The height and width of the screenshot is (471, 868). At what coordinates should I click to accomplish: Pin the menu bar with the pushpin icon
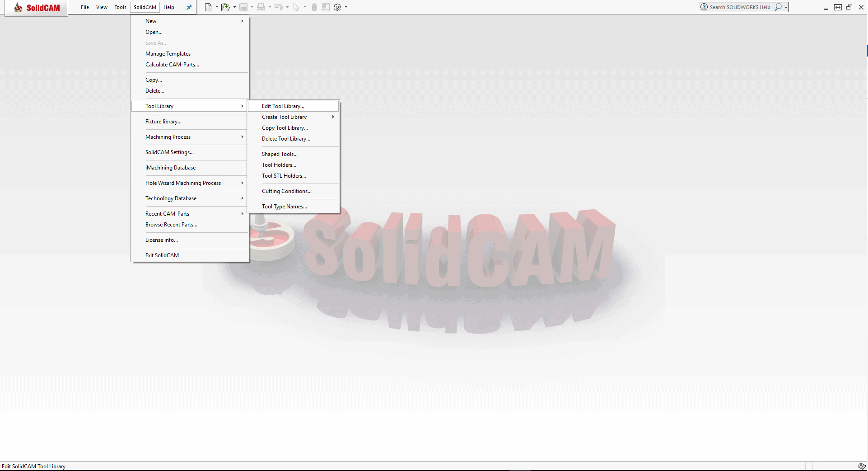(189, 7)
